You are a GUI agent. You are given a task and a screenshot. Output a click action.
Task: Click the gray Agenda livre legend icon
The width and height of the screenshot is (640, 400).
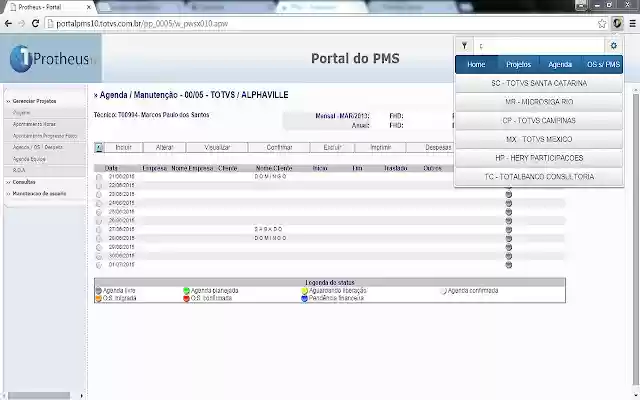98,291
